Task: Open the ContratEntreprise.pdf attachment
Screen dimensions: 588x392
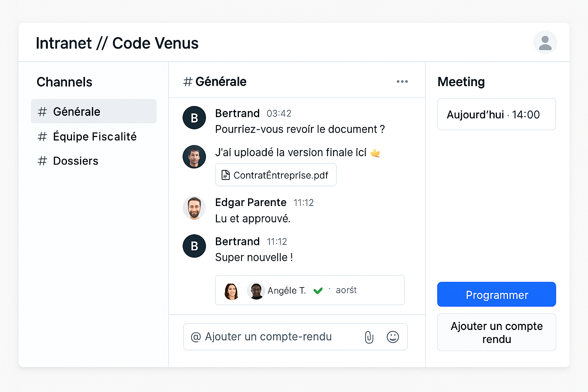Action: tap(280, 175)
